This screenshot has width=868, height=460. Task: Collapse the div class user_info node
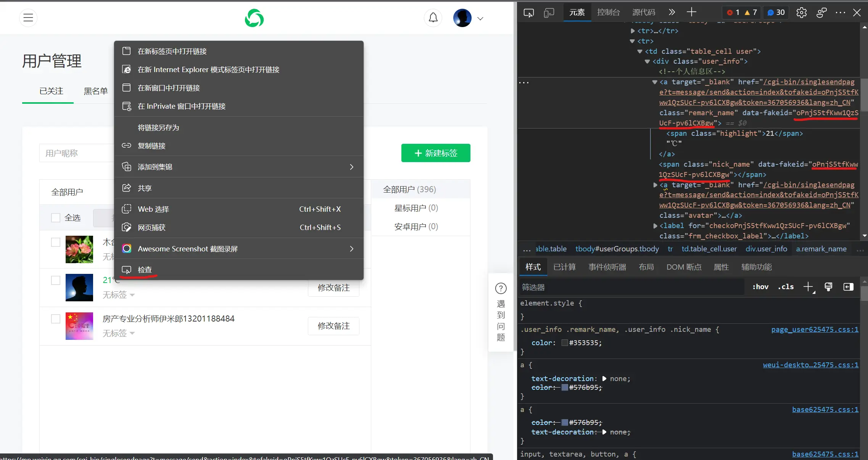647,61
